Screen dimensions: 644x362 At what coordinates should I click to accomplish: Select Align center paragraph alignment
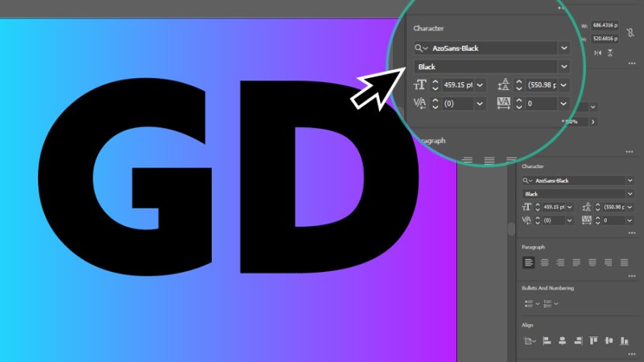[x=545, y=262]
